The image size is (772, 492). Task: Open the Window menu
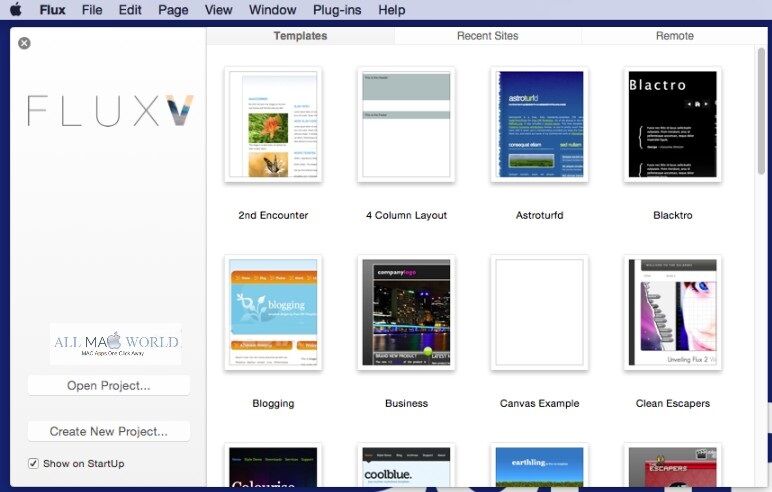point(273,10)
